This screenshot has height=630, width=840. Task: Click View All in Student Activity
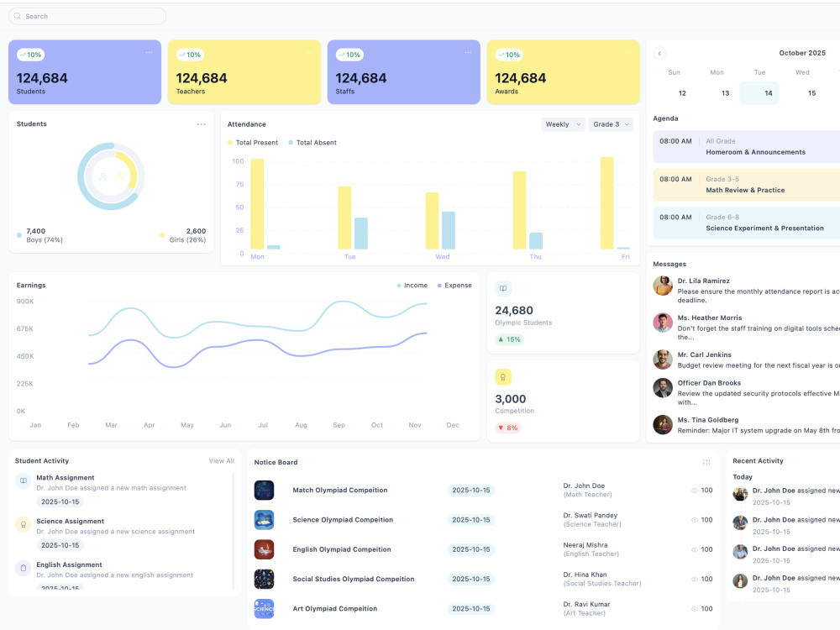coord(221,460)
